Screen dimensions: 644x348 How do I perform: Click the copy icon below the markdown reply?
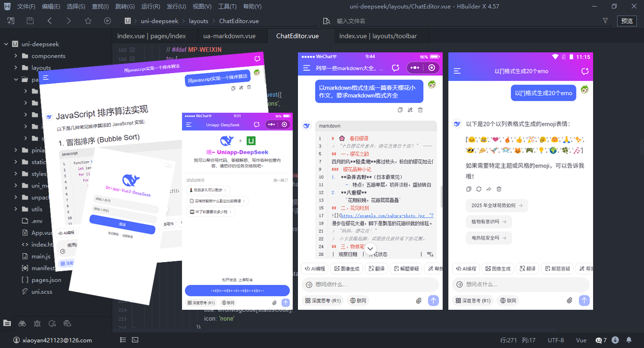click(x=468, y=189)
